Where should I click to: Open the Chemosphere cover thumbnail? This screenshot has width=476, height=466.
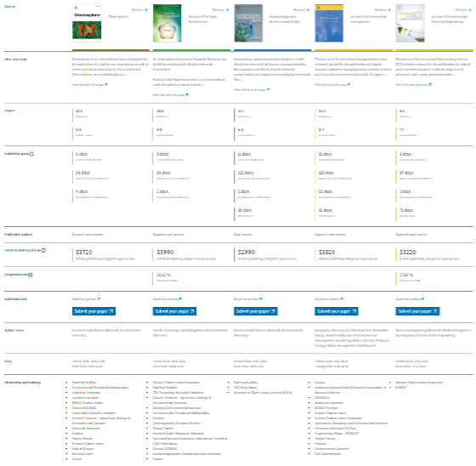87,23
